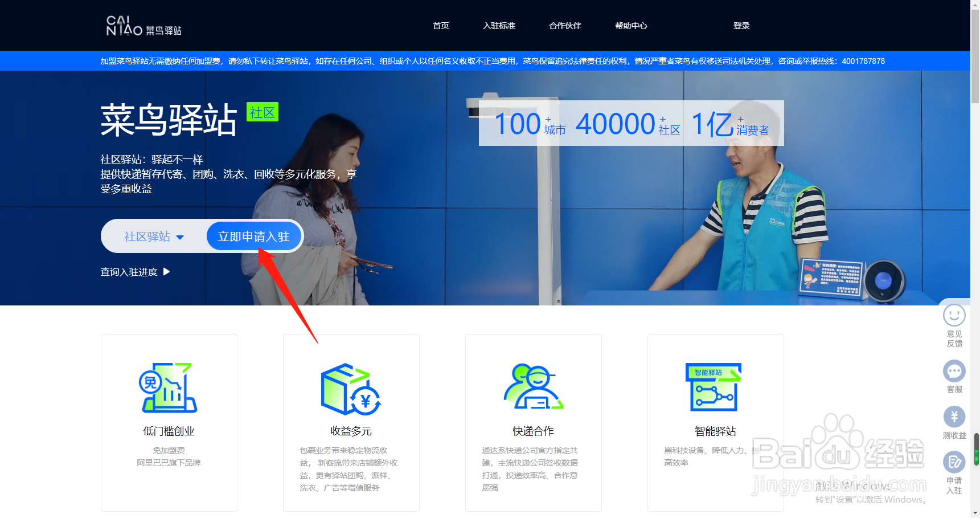Click the 快递合作 card title

click(x=533, y=431)
